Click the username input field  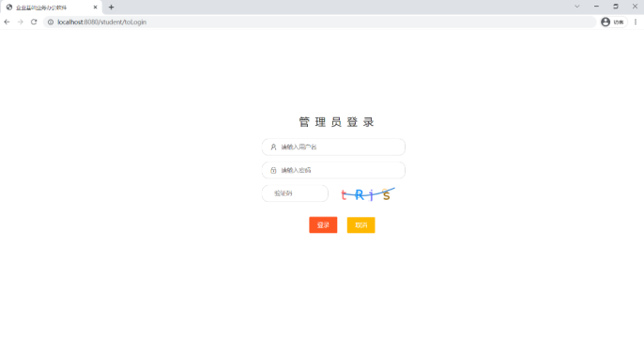(333, 147)
